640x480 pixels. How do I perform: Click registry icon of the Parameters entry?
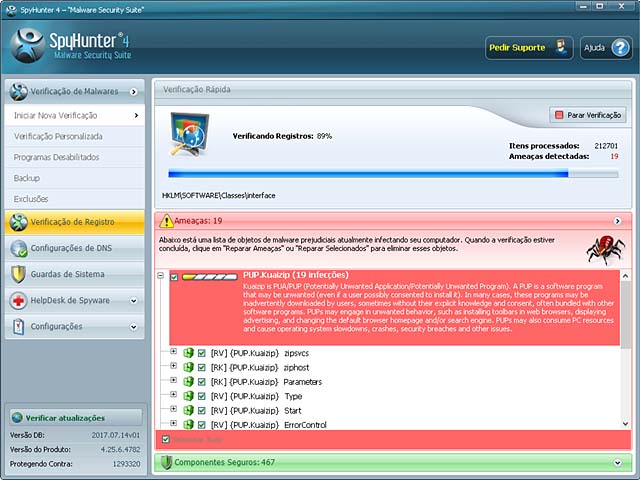[188, 382]
